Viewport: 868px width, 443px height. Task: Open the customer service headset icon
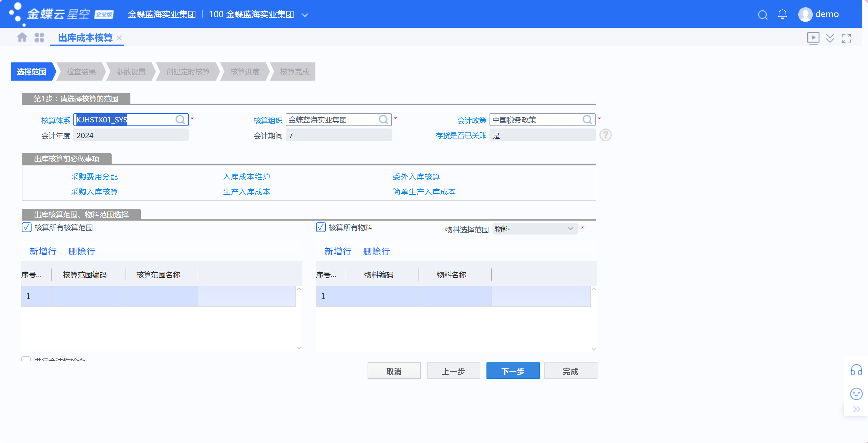click(x=856, y=370)
